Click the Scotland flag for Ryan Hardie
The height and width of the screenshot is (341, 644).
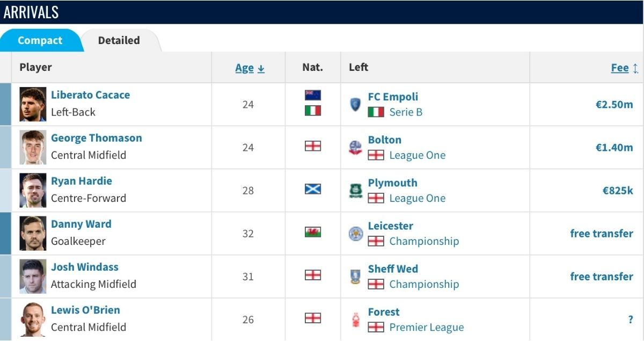(x=313, y=189)
